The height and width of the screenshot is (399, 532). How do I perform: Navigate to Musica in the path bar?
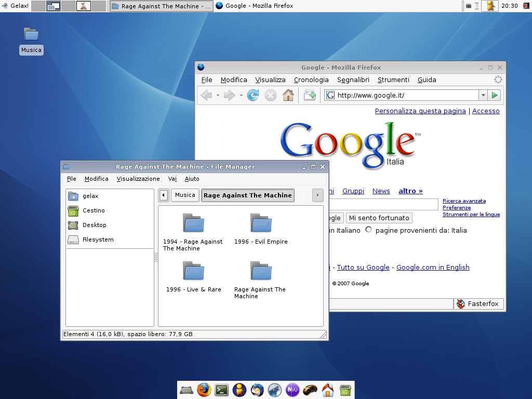coord(185,195)
